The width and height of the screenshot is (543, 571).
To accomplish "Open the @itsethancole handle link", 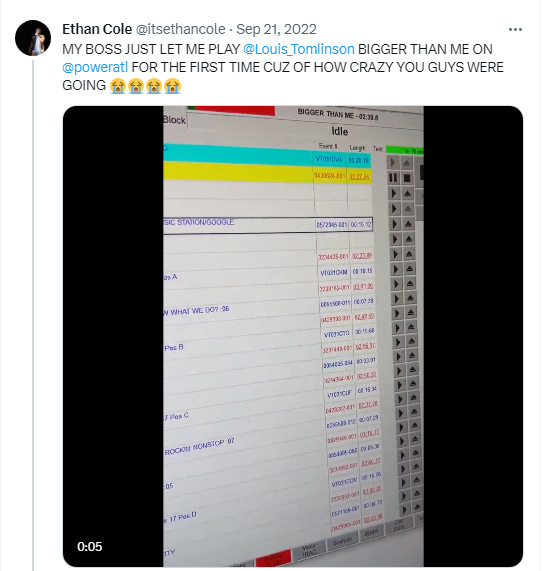I will tap(181, 29).
